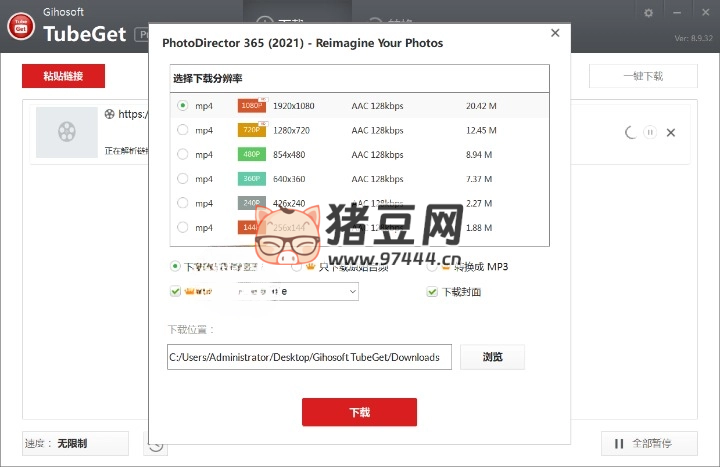This screenshot has height=467, width=720.
Task: Select the mp4 640x360 radio button
Action: (182, 179)
